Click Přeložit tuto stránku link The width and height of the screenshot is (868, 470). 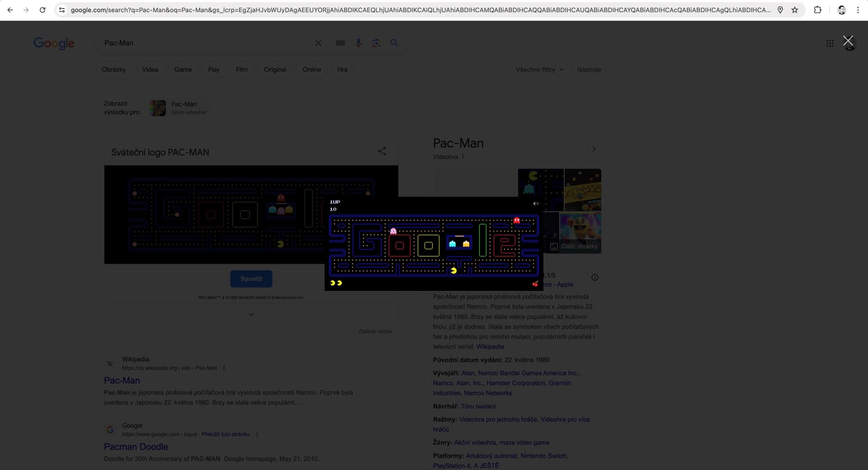pyautogui.click(x=226, y=434)
